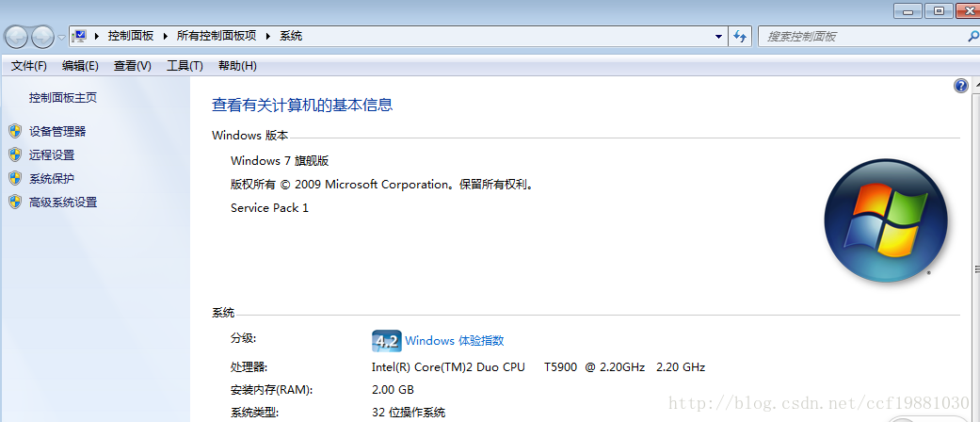Click shield icon next to 设备管理器

click(16, 131)
